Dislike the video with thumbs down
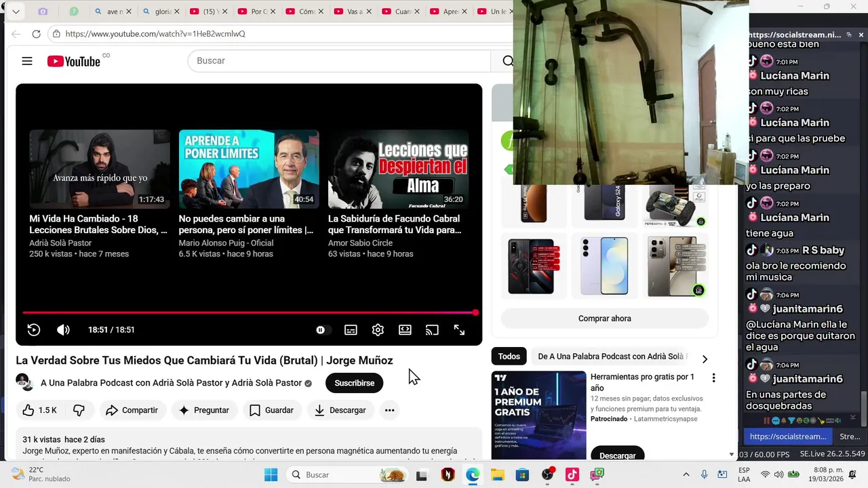Image resolution: width=868 pixels, height=488 pixels. [79, 410]
